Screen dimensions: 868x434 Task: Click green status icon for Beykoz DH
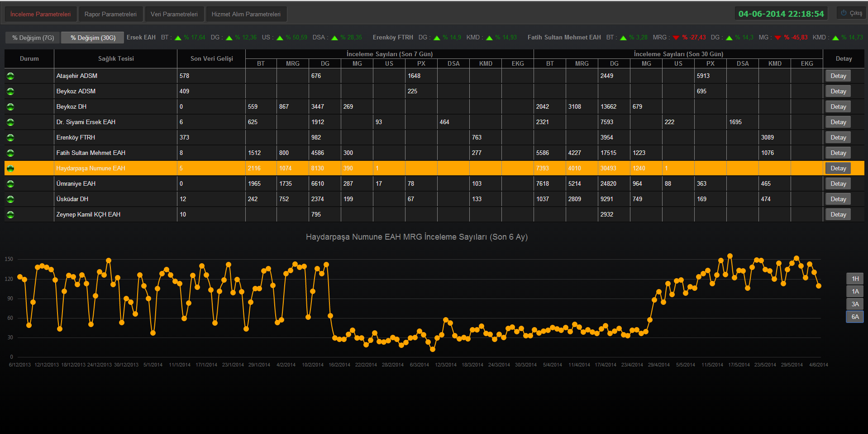pyautogui.click(x=10, y=107)
